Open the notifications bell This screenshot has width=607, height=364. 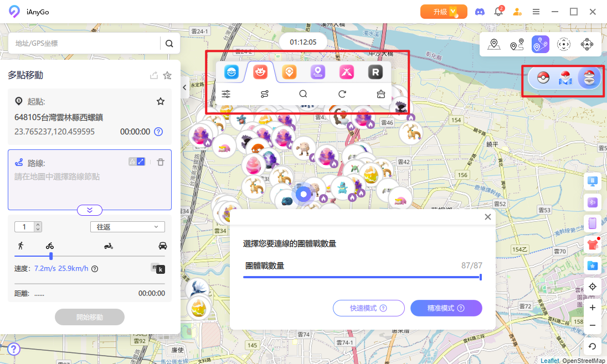pos(498,12)
